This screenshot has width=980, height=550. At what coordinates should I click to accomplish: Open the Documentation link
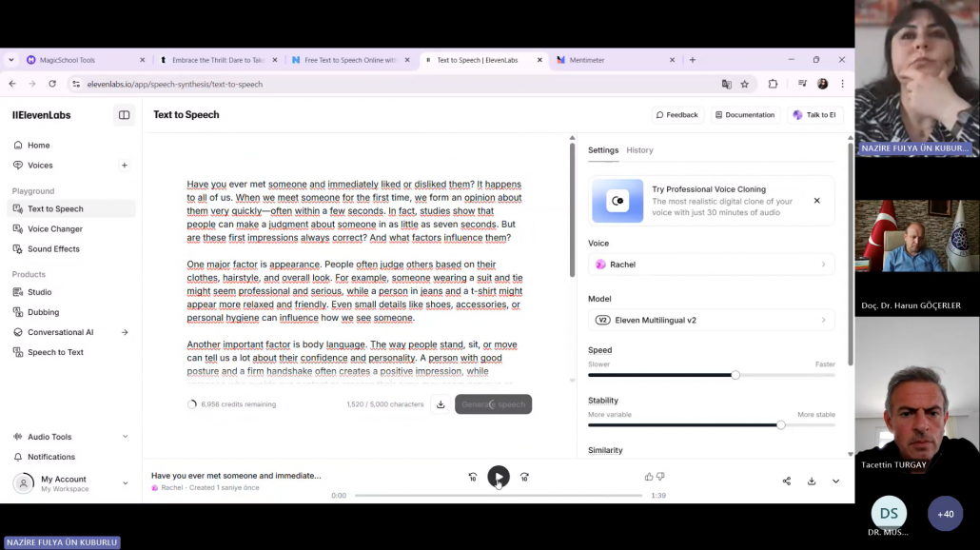point(744,115)
